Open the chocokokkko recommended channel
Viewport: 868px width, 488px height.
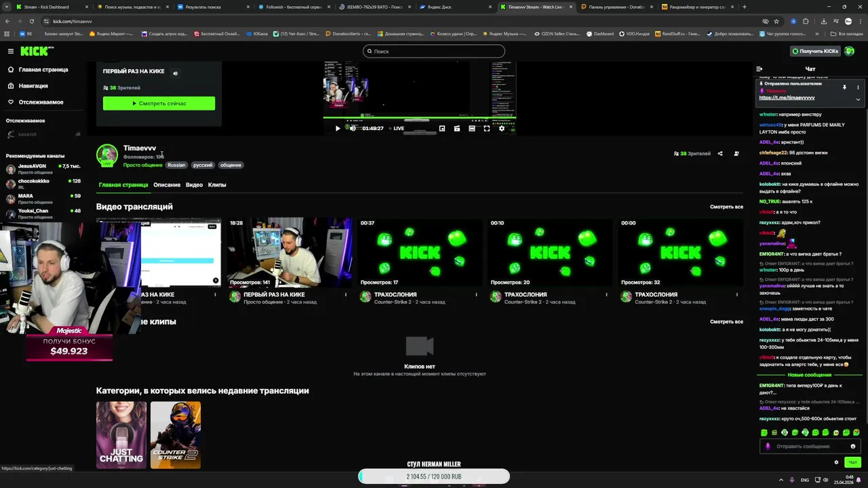click(43, 184)
